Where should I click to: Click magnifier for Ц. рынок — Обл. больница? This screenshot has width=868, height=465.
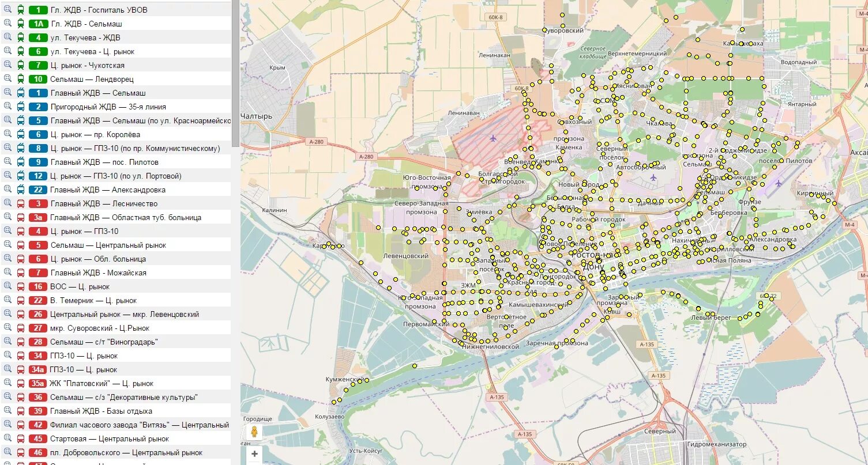coord(8,259)
